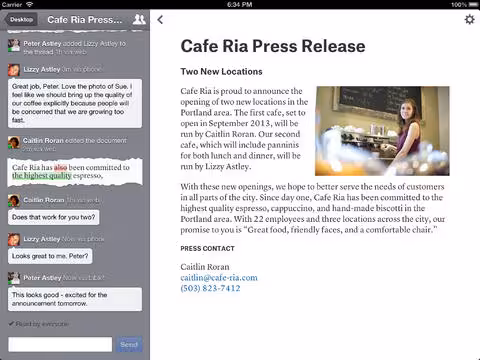Tap Peter Astley's avatar above 'This looks good'
Viewport: 480px width, 360px height.
(14, 278)
